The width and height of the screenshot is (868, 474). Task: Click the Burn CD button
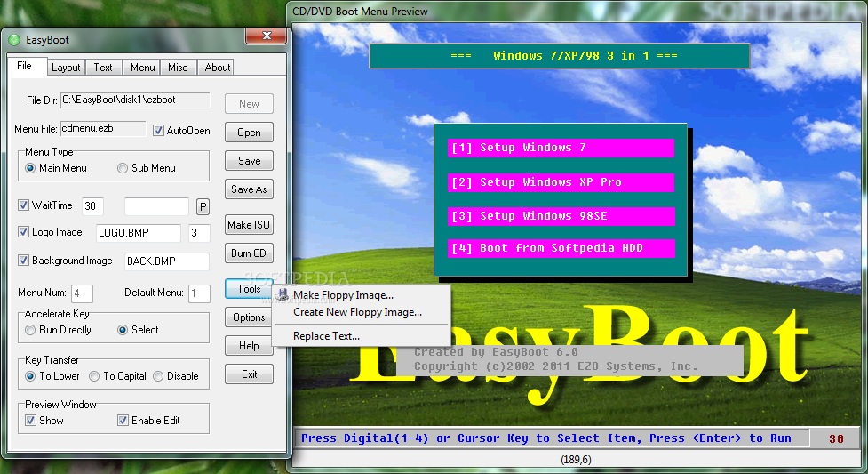249,253
